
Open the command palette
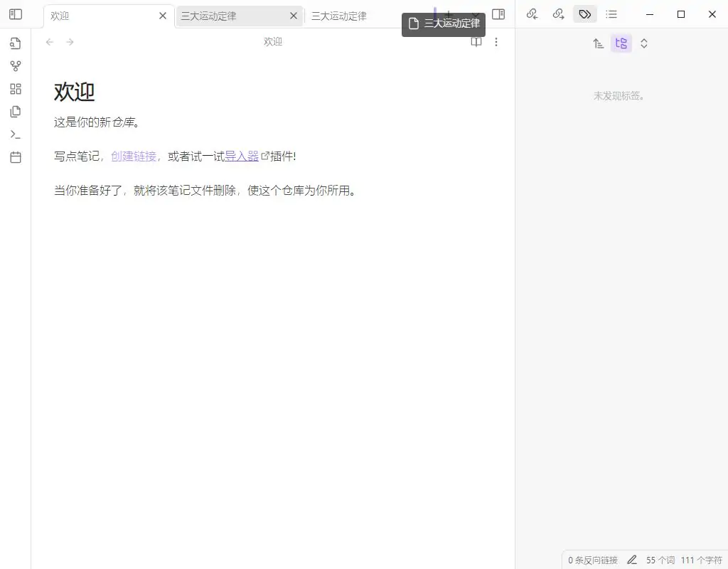click(x=15, y=134)
